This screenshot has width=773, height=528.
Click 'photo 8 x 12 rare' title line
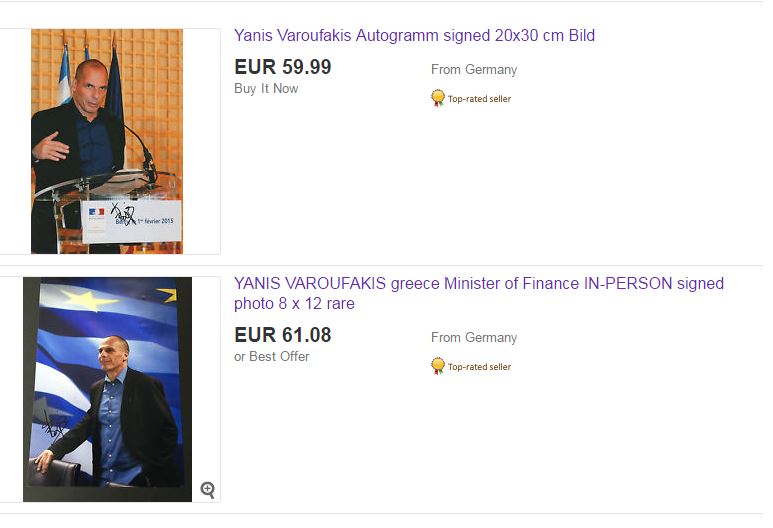(294, 304)
